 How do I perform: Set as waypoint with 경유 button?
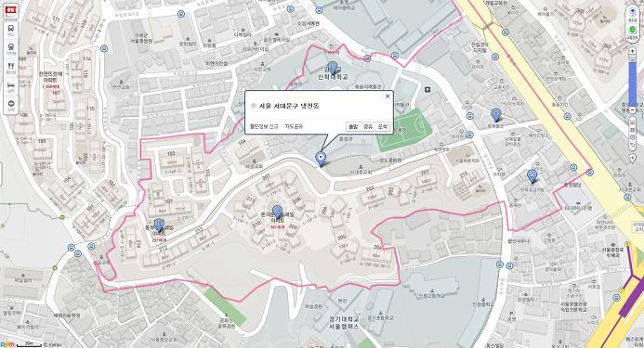[368, 127]
